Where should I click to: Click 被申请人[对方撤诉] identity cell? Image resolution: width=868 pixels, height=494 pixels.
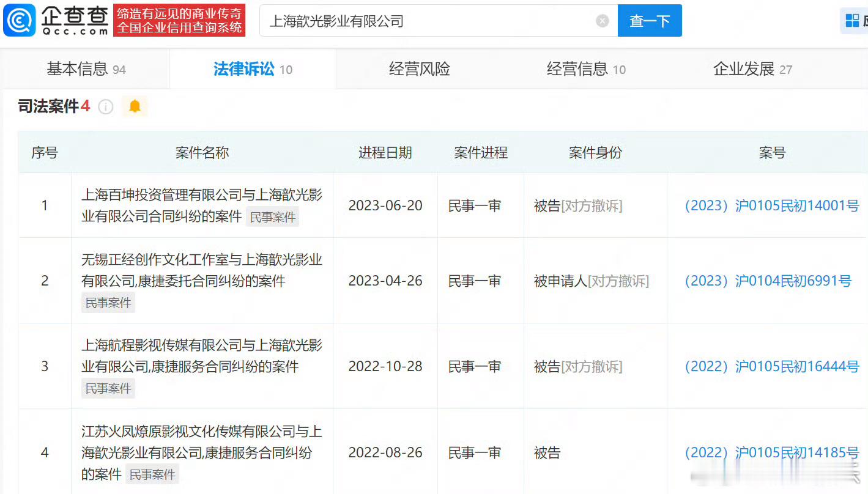592,281
